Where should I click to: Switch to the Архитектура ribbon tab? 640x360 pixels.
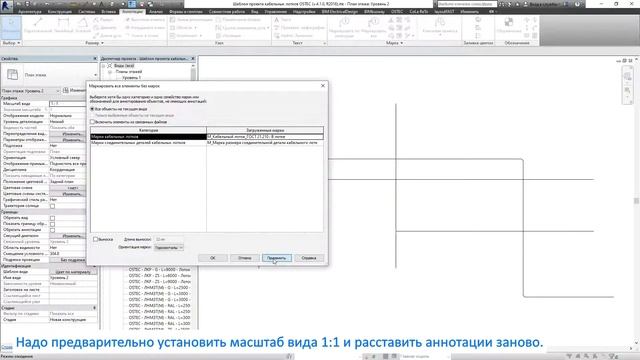click(30, 11)
